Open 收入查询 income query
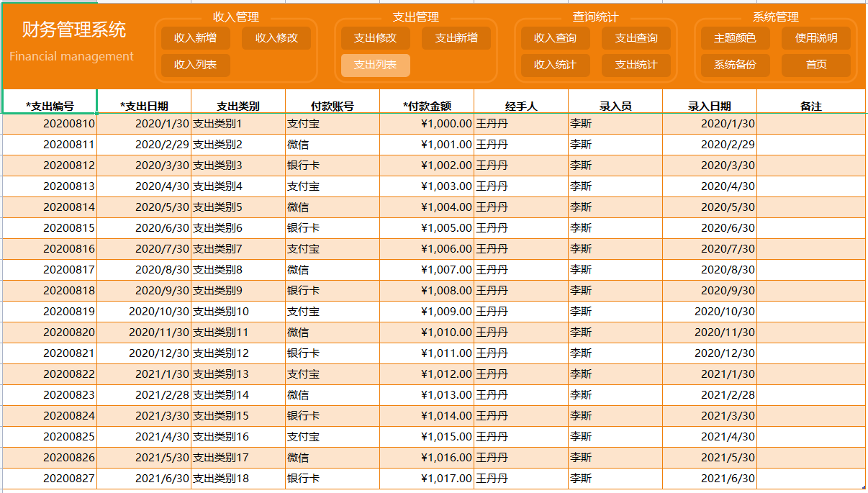The image size is (868, 493). (x=554, y=38)
